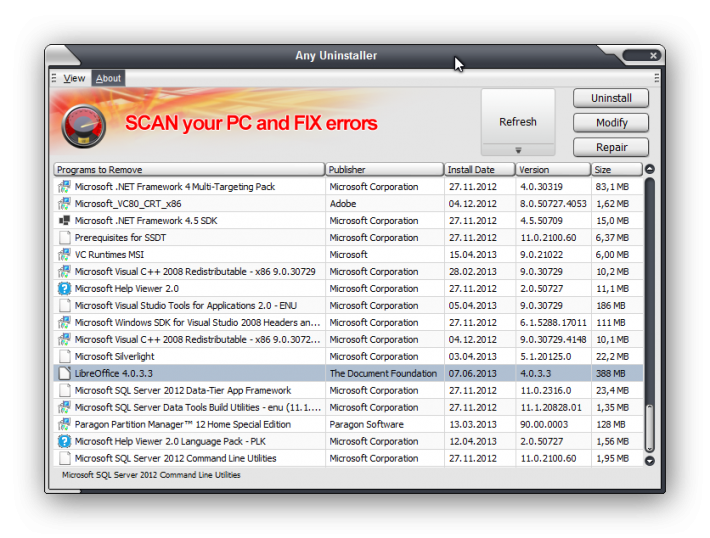Click the Uninstall button
This screenshot has width=710, height=538.
pos(611,98)
